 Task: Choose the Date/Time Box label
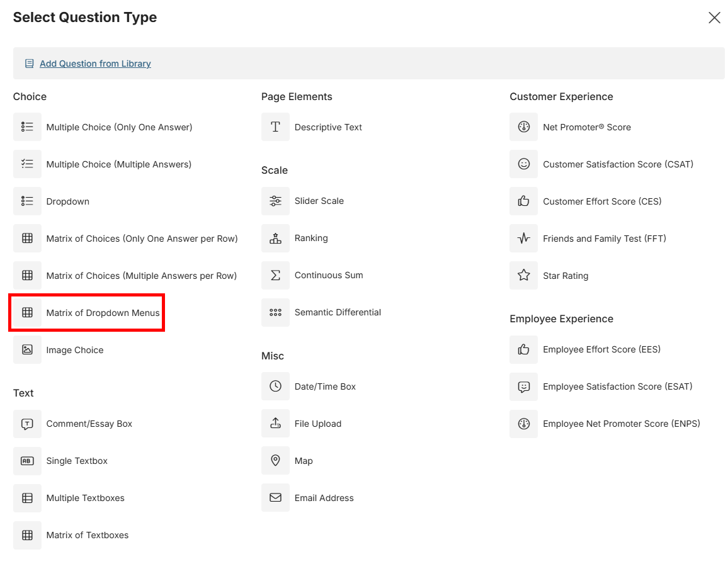(x=325, y=386)
